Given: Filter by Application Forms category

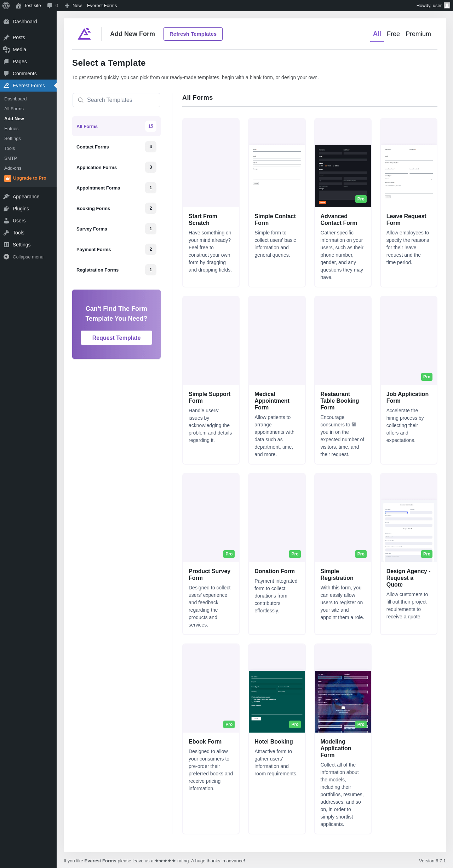Looking at the screenshot, I should tap(116, 167).
